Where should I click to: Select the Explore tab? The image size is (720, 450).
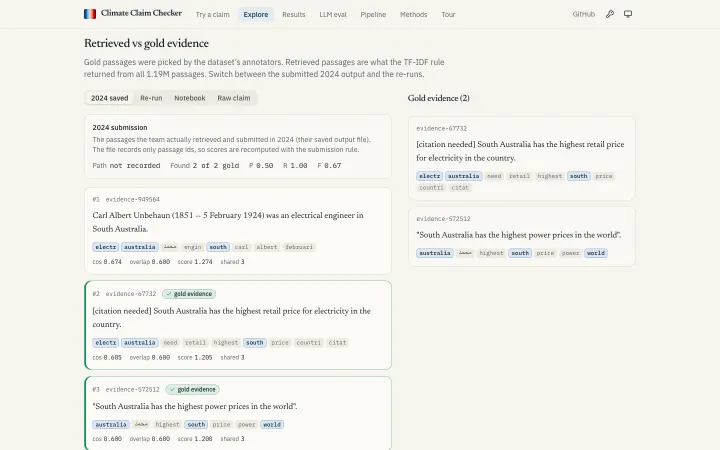pos(256,14)
